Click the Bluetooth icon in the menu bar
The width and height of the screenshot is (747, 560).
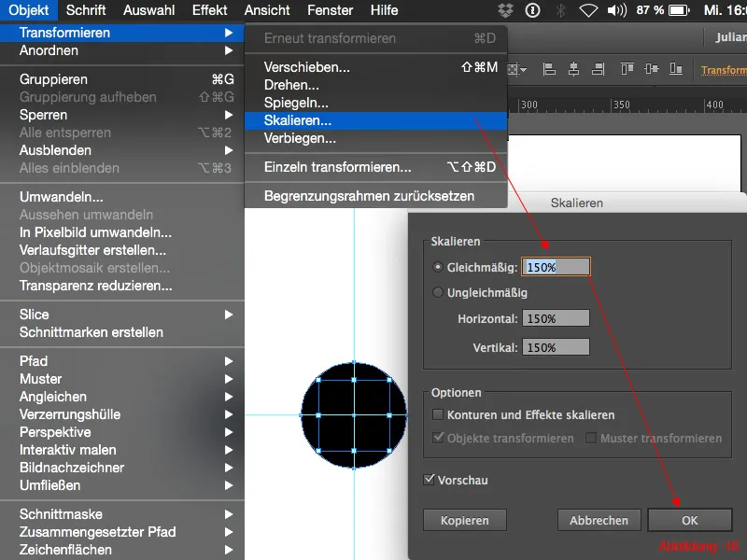[561, 10]
